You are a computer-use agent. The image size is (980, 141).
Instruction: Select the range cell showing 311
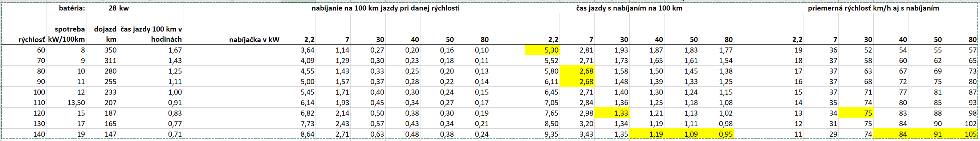[x=102, y=61]
